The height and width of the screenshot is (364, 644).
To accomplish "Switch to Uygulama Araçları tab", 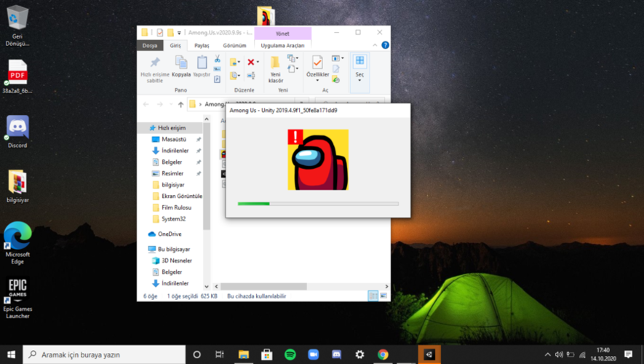I will [282, 46].
